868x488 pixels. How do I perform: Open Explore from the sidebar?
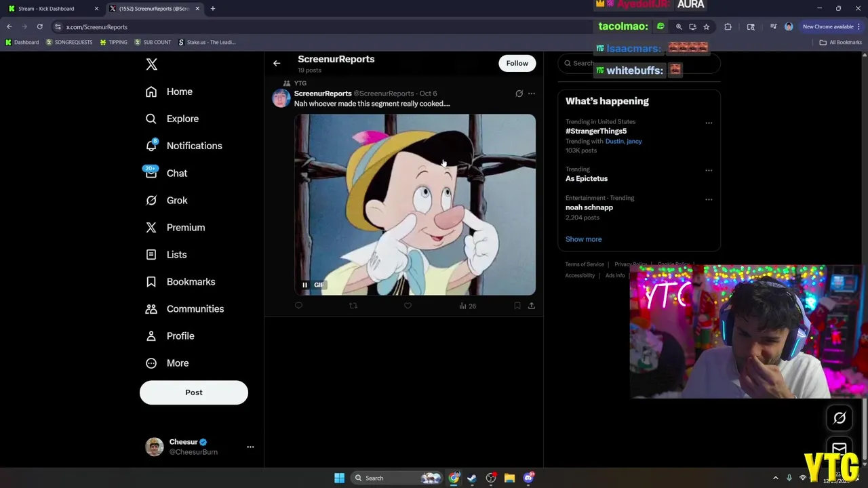[x=173, y=119]
